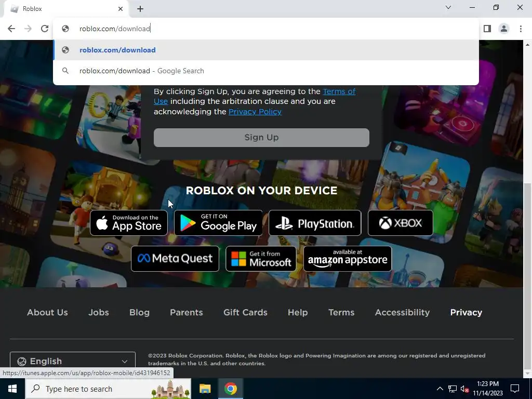
Task: Show hidden system tray icons
Action: pyautogui.click(x=440, y=389)
